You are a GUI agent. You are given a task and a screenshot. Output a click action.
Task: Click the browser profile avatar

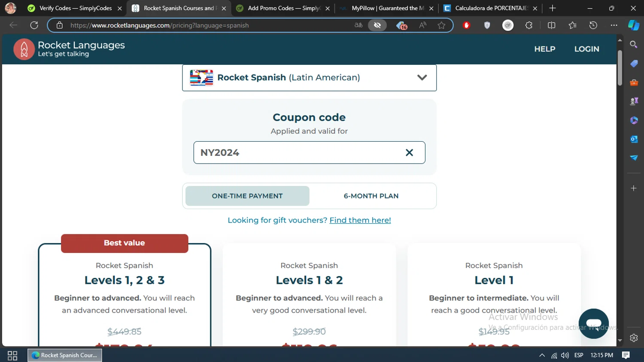11,8
